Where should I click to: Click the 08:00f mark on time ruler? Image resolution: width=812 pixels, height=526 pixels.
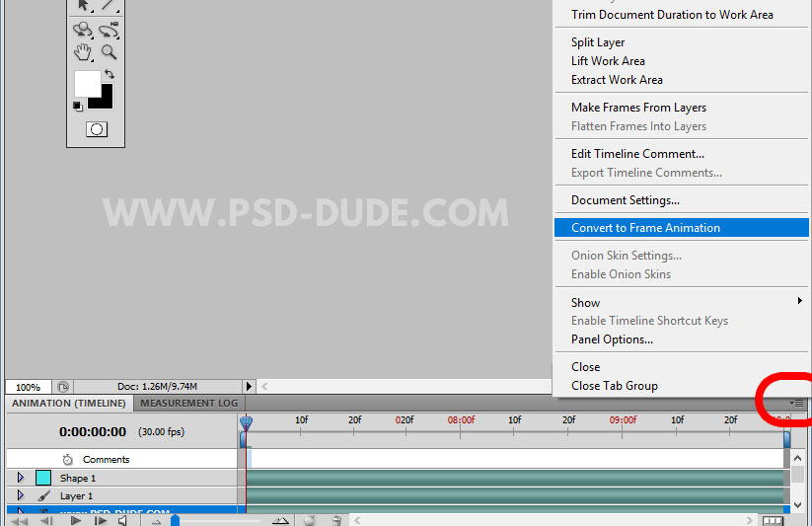(x=461, y=419)
